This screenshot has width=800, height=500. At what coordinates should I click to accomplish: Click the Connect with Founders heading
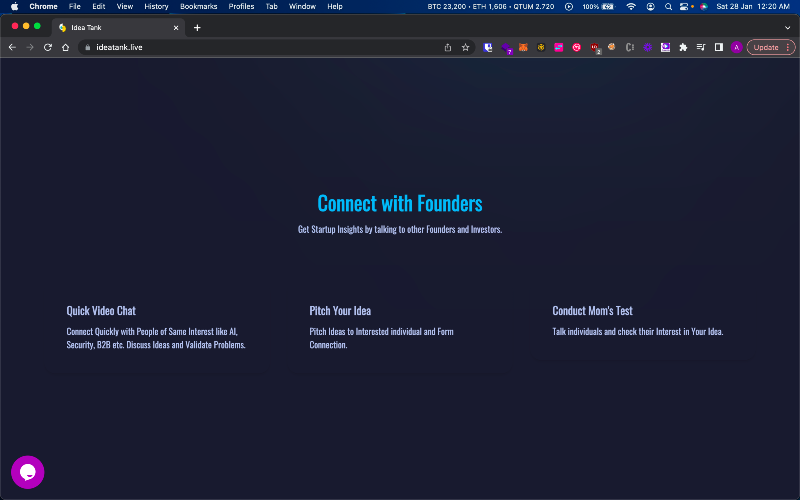point(400,203)
